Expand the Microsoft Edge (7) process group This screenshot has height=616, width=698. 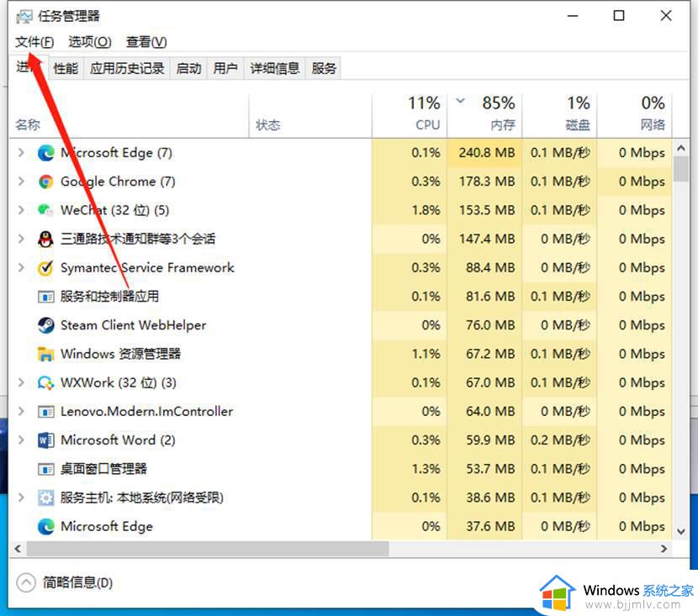(x=21, y=153)
